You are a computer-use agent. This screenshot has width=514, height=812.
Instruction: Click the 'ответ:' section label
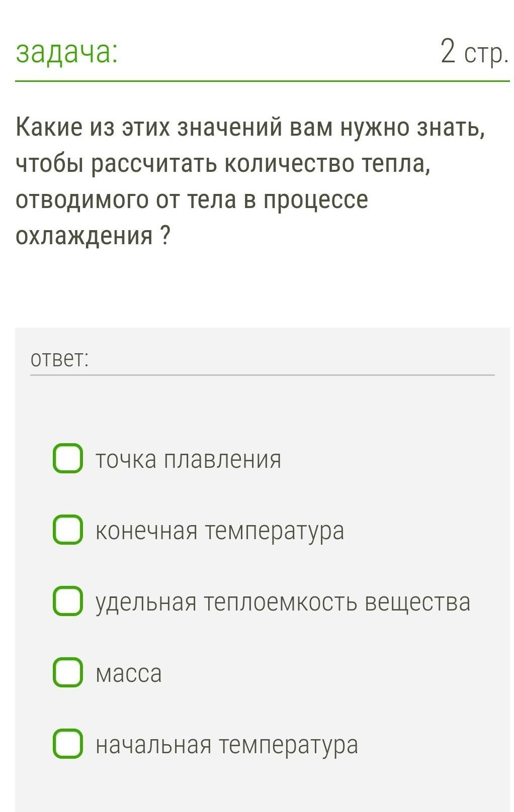pyautogui.click(x=59, y=359)
